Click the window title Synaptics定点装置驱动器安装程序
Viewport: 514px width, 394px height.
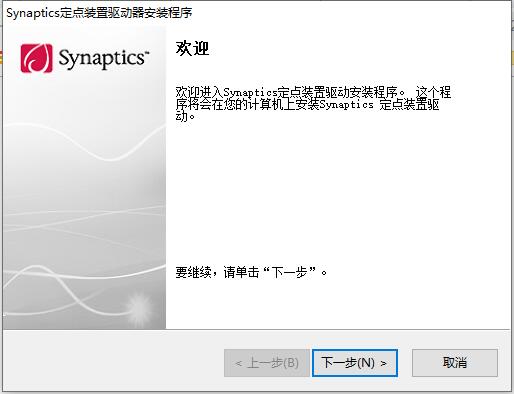tap(99, 13)
